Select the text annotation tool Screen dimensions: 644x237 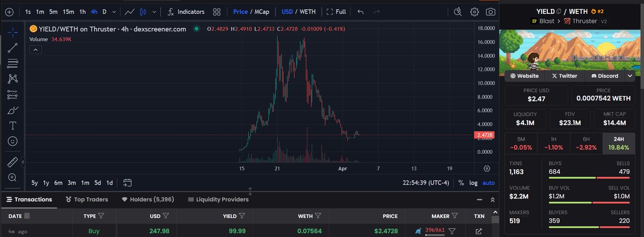coord(13,125)
